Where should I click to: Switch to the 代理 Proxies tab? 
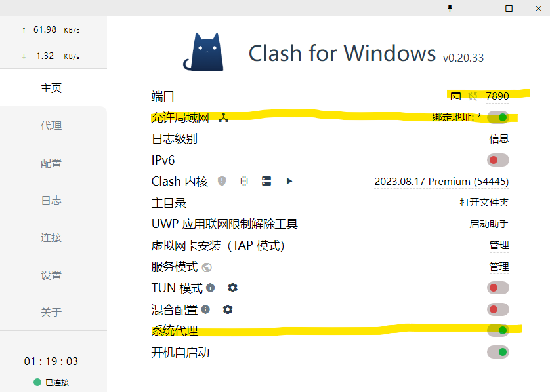pyautogui.click(x=51, y=125)
